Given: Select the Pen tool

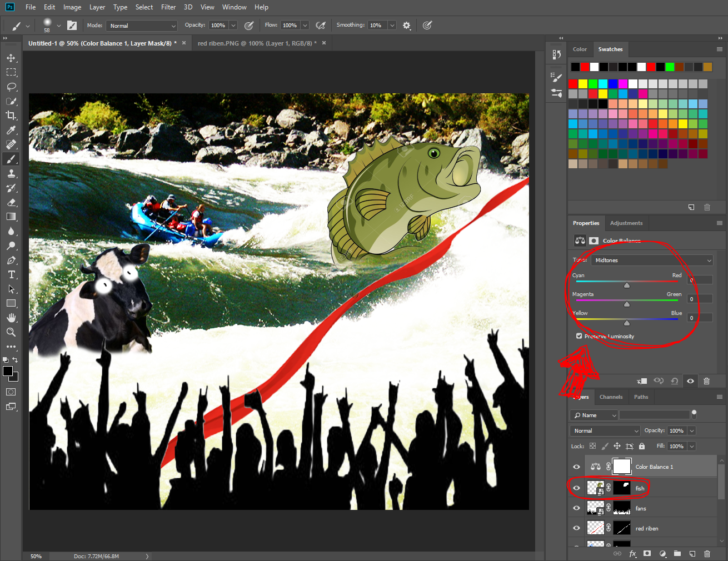Looking at the screenshot, I should point(11,260).
